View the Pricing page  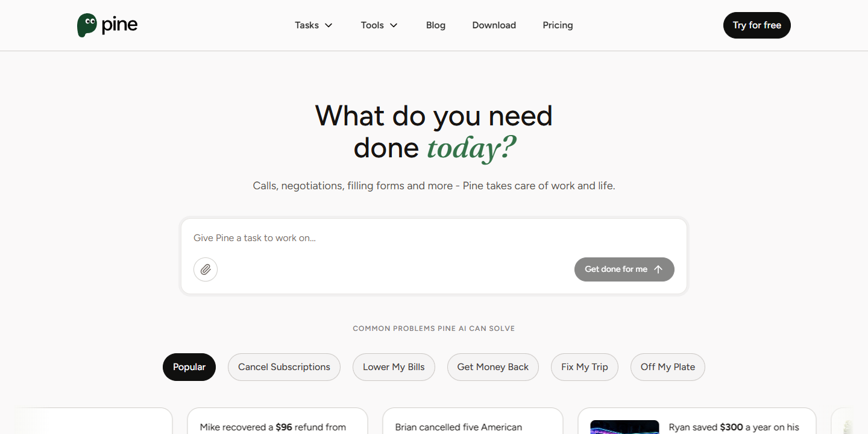[558, 25]
